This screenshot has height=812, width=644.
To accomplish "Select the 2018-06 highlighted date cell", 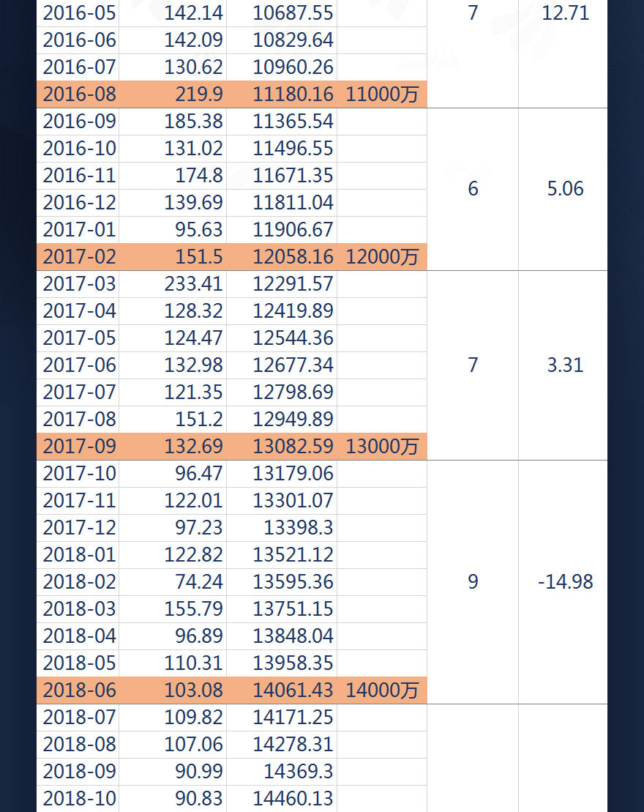I will click(x=79, y=690).
